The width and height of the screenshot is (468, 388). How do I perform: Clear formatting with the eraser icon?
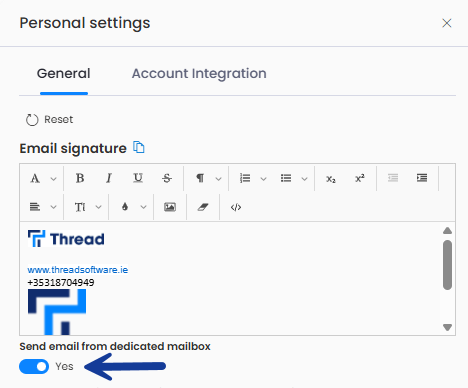[203, 207]
